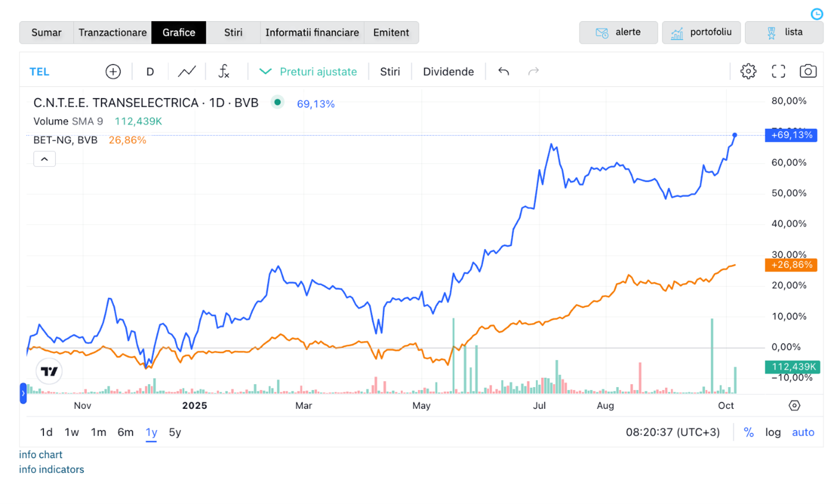840x504 pixels.
Task: Take a chart snapshot with camera icon
Action: coord(808,72)
